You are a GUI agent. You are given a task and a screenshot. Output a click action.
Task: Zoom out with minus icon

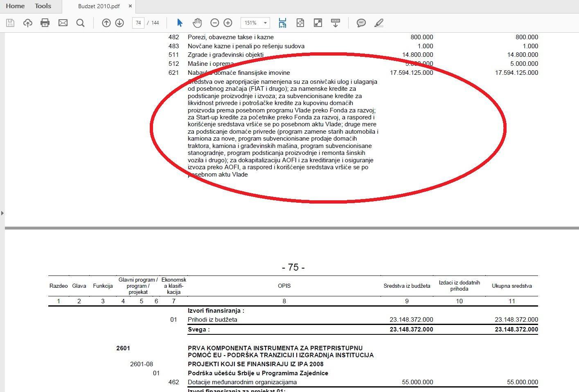tap(215, 23)
